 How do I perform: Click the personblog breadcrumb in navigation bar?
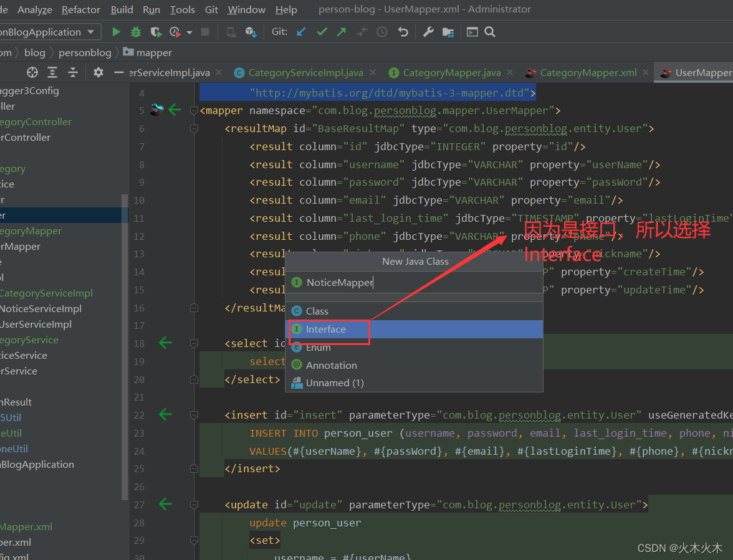pos(85,53)
